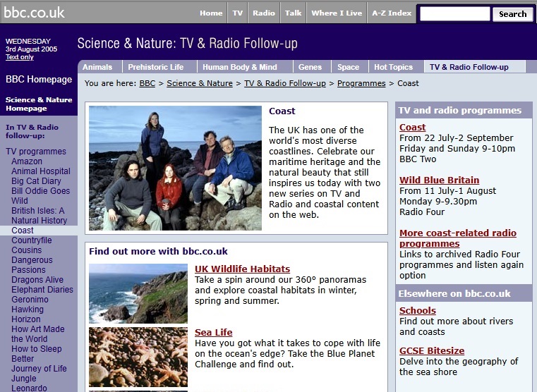The image size is (537, 392).
Task: Open Wild Blue Britain link
Action: point(439,180)
